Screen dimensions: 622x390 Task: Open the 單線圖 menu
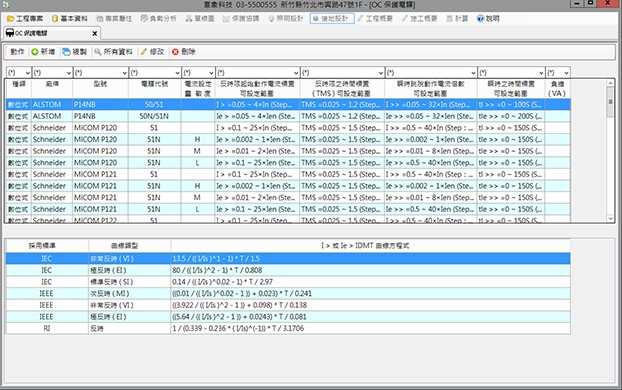click(200, 19)
